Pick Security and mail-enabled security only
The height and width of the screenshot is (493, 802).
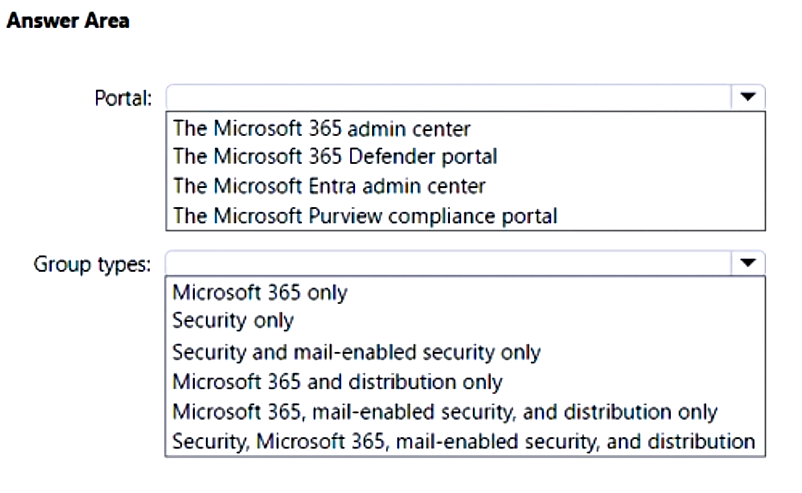tap(356, 352)
